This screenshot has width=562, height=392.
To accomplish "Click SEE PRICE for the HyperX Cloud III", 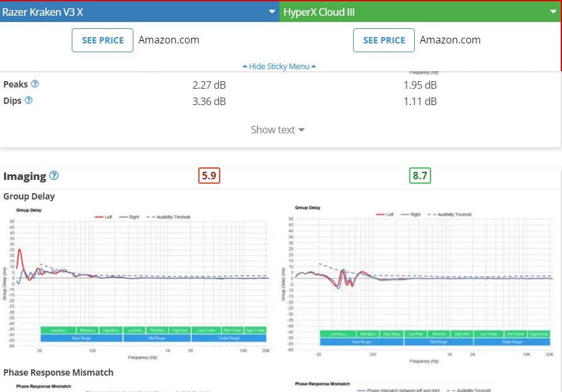I will [384, 40].
